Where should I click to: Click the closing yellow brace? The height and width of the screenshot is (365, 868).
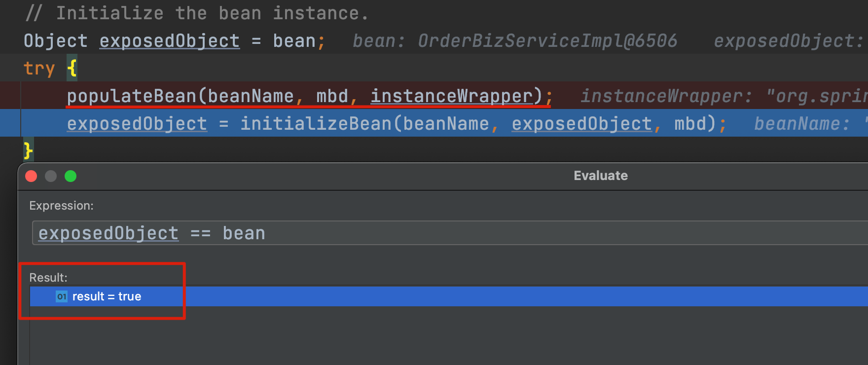click(28, 150)
